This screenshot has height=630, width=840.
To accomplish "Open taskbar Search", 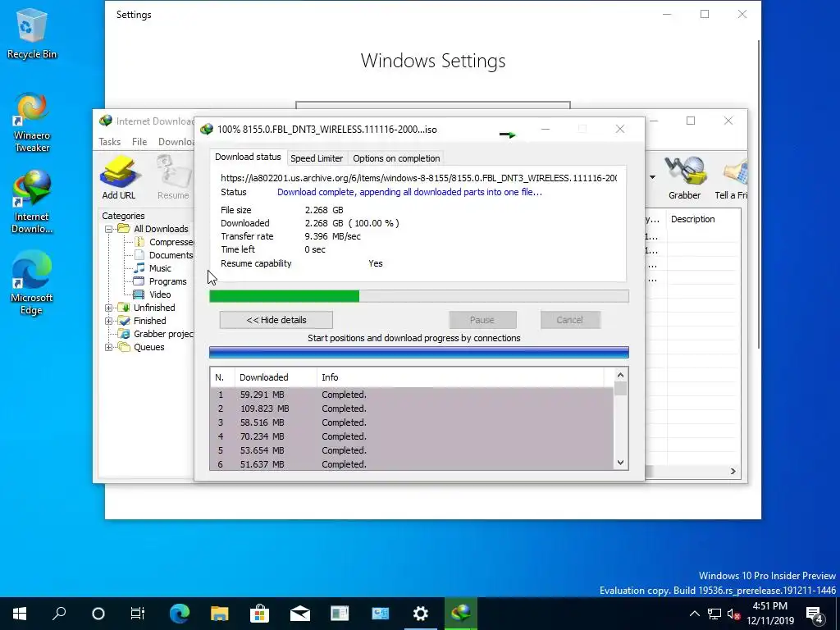I will pos(59,614).
